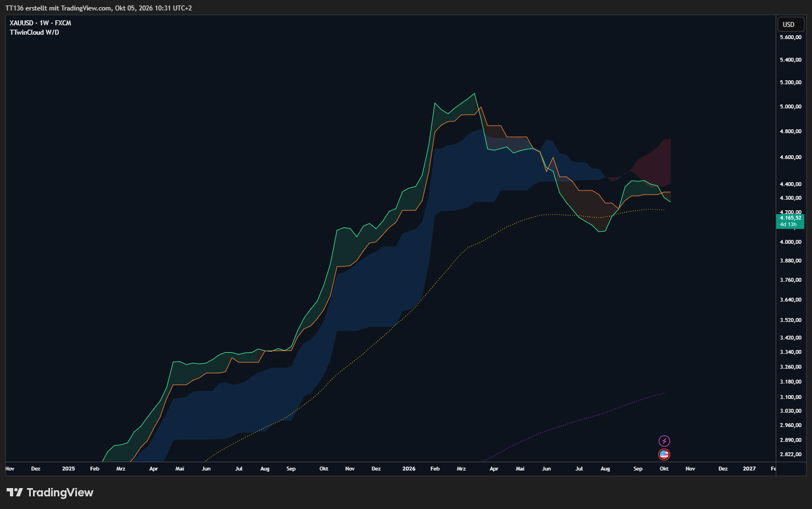The image size is (812, 509).
Task: Click the 2.822,00 price axis label
Action: point(791,455)
